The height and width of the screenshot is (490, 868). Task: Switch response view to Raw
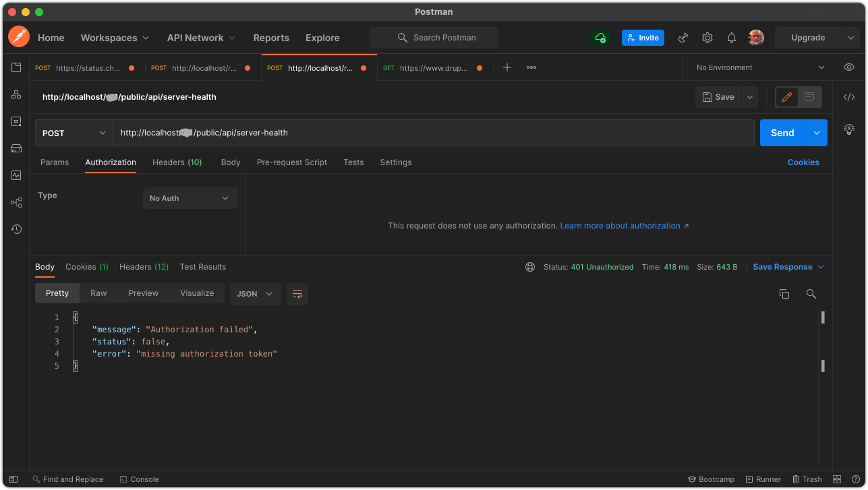click(98, 293)
